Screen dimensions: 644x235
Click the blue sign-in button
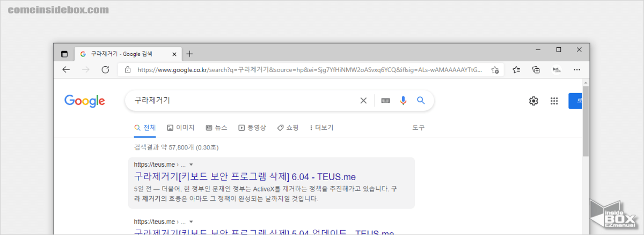click(x=575, y=101)
